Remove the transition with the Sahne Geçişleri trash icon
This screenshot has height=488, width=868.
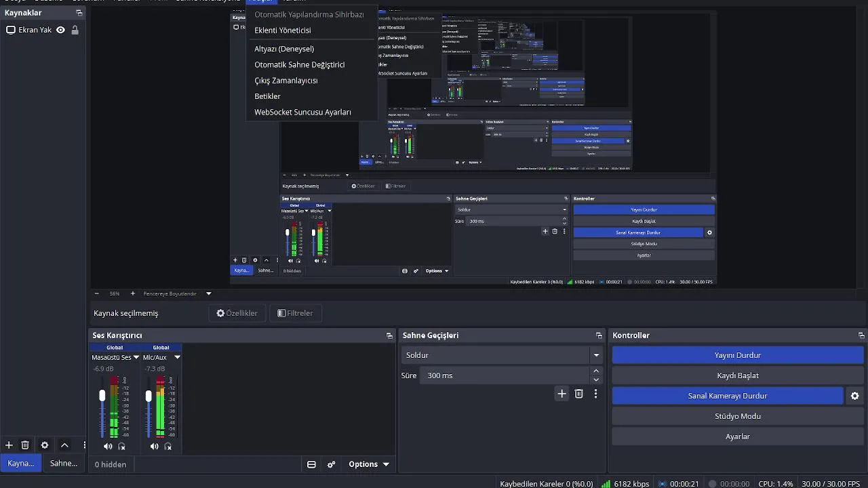click(x=579, y=394)
